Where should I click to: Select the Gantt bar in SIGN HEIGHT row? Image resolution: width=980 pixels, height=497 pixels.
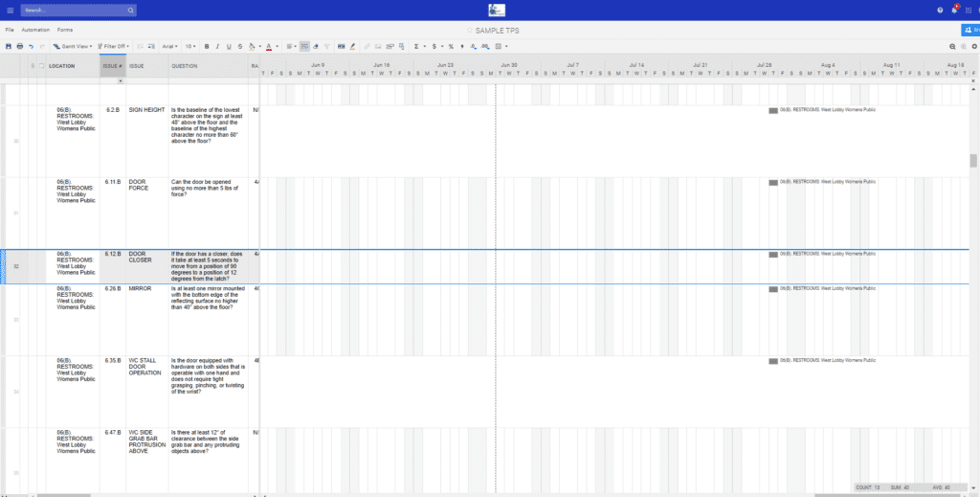[773, 111]
